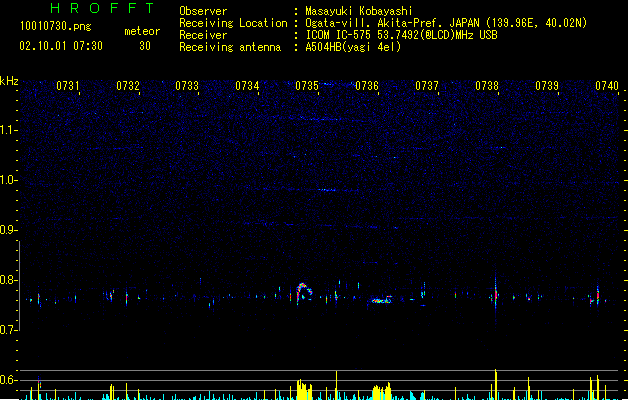Click the elongated meteor echo near 0736
Screen dimensions: 629x400
(381, 300)
